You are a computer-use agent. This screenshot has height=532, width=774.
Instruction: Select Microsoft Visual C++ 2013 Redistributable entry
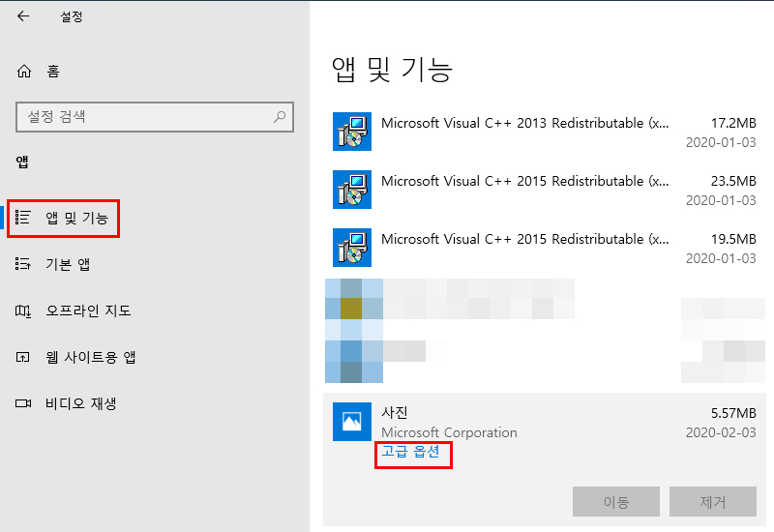(545, 132)
